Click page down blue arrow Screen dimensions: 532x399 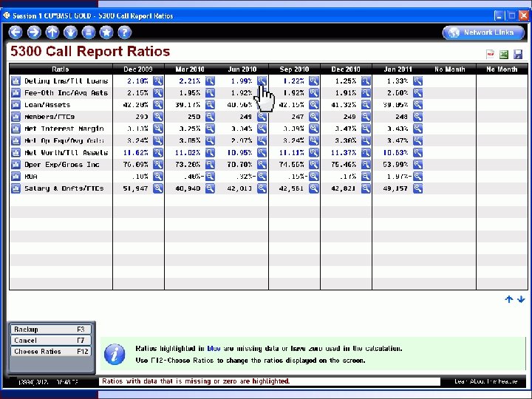pos(521,299)
